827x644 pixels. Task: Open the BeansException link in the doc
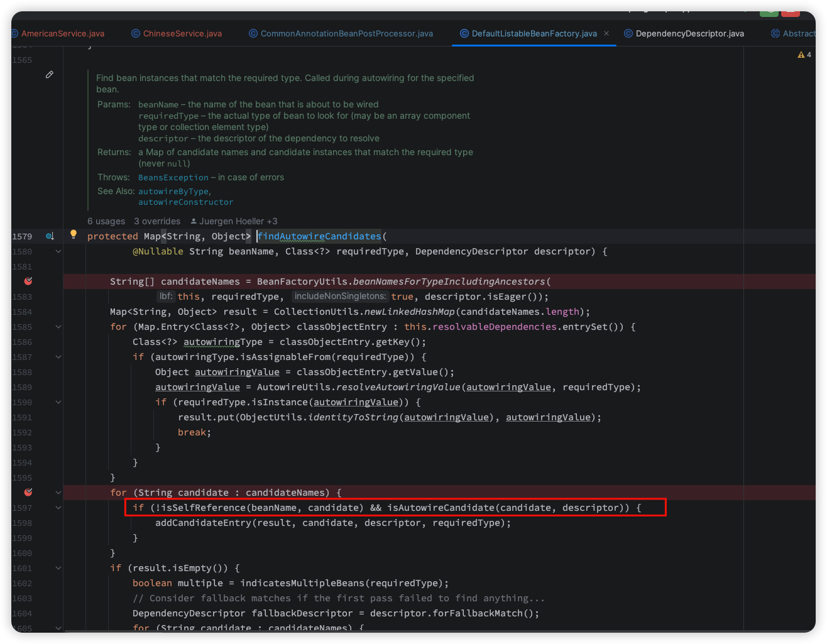(x=173, y=178)
